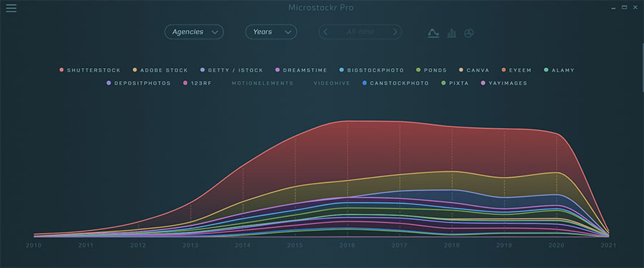
Task: Click the Microstockr Pro title text
Action: click(x=321, y=8)
